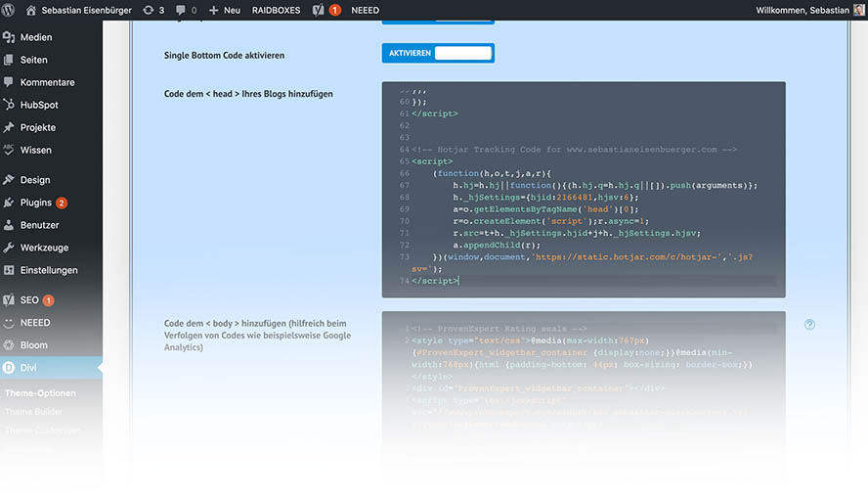Click the SEO Yoast sidebar icon
This screenshot has width=868, height=497.
point(8,299)
